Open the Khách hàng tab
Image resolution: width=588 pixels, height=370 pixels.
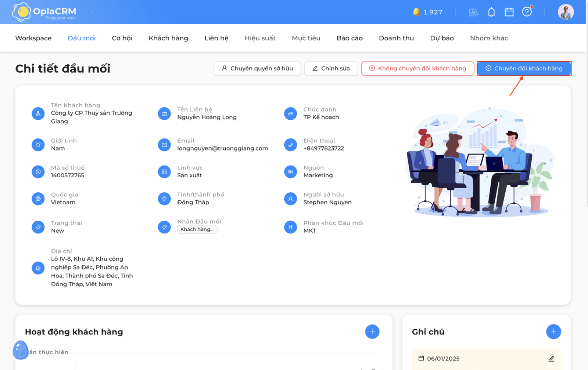tap(168, 38)
